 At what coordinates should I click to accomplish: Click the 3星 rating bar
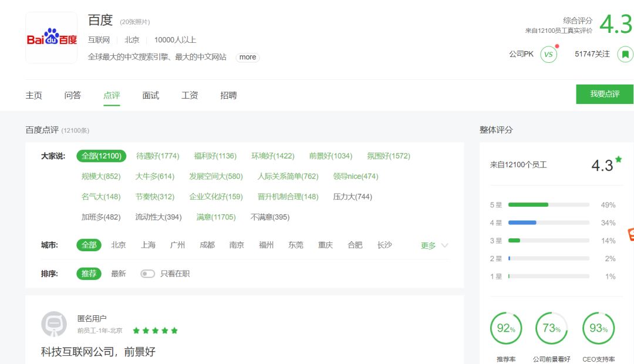[549, 241]
